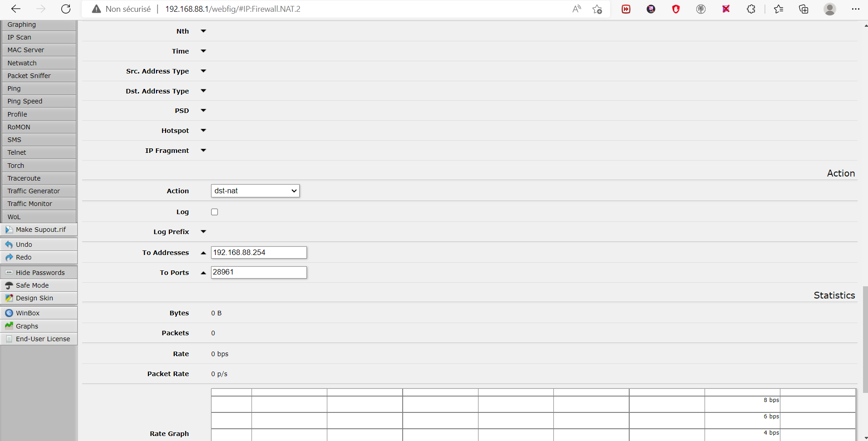Expand Src. Address Type option

(203, 71)
